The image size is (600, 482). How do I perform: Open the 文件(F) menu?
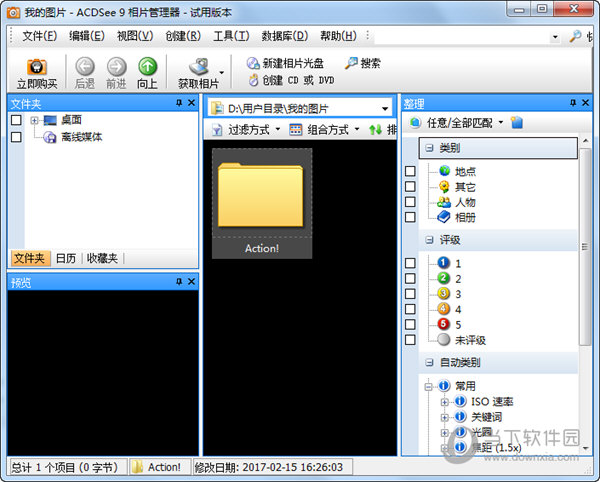tap(39, 36)
